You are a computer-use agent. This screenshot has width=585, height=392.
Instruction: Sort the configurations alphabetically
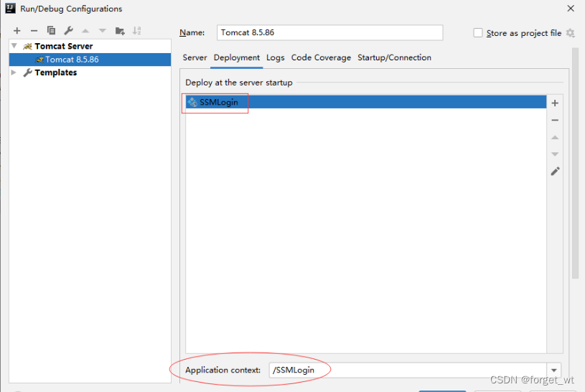137,31
